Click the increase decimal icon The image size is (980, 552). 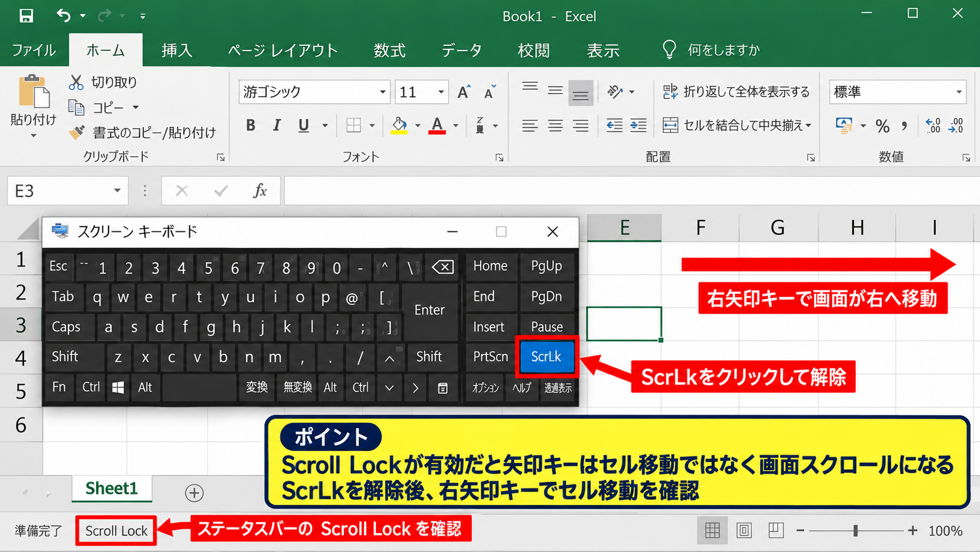(933, 125)
